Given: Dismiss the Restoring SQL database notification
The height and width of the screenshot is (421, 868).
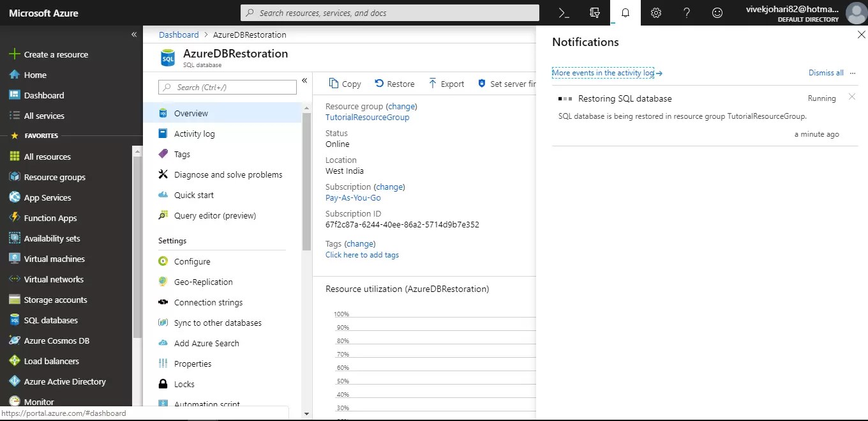Looking at the screenshot, I should coord(852,97).
